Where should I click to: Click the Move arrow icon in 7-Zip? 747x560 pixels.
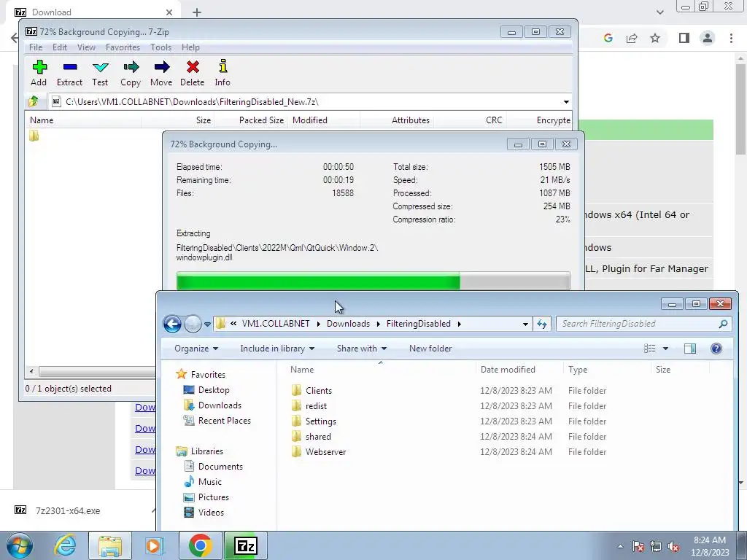tap(161, 66)
